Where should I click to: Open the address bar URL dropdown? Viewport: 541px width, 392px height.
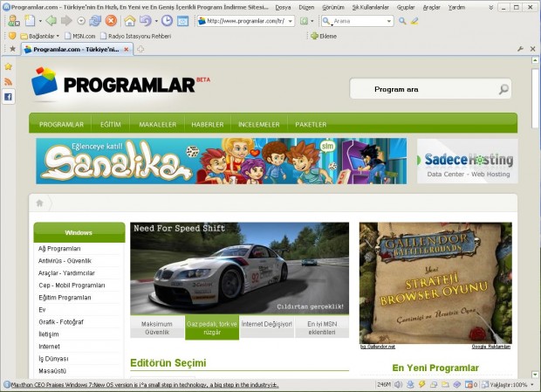coord(291,21)
